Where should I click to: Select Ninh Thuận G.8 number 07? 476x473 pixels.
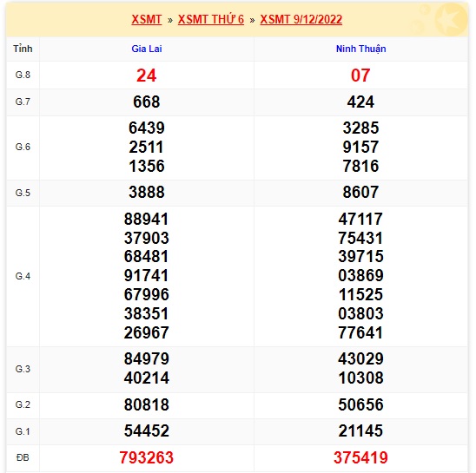coord(360,76)
